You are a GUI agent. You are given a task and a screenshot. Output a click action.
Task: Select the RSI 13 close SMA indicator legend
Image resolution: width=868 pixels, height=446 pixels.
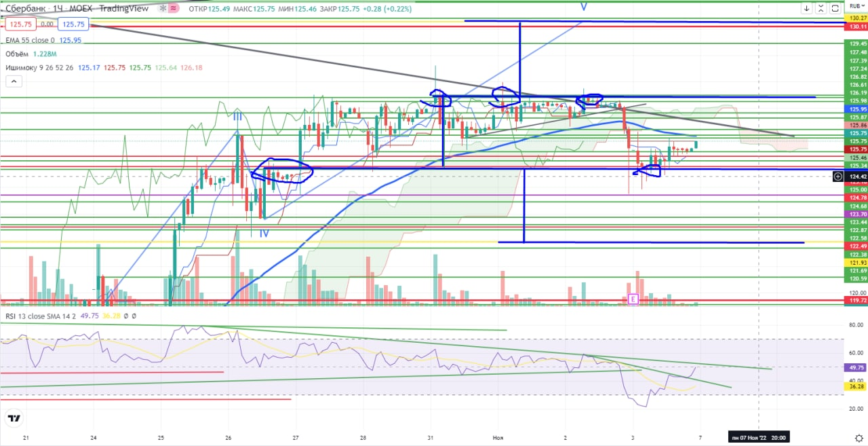(39, 315)
